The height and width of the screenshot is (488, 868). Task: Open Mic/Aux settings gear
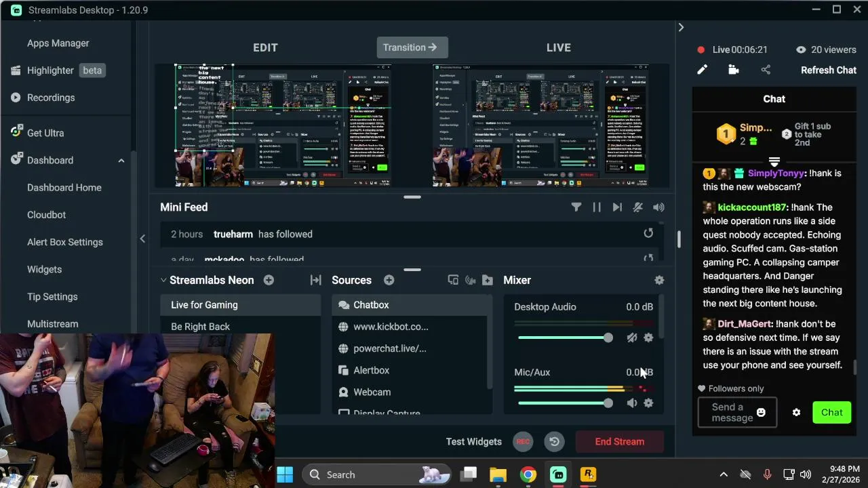pos(648,403)
